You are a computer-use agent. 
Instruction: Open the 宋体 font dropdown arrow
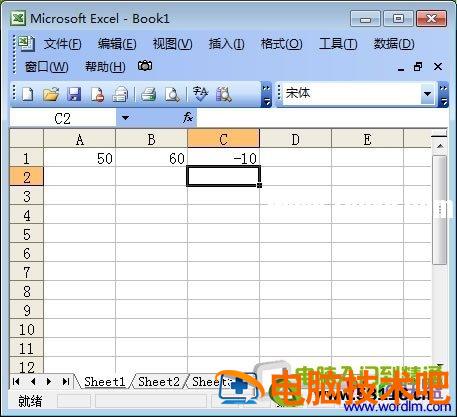tap(427, 94)
